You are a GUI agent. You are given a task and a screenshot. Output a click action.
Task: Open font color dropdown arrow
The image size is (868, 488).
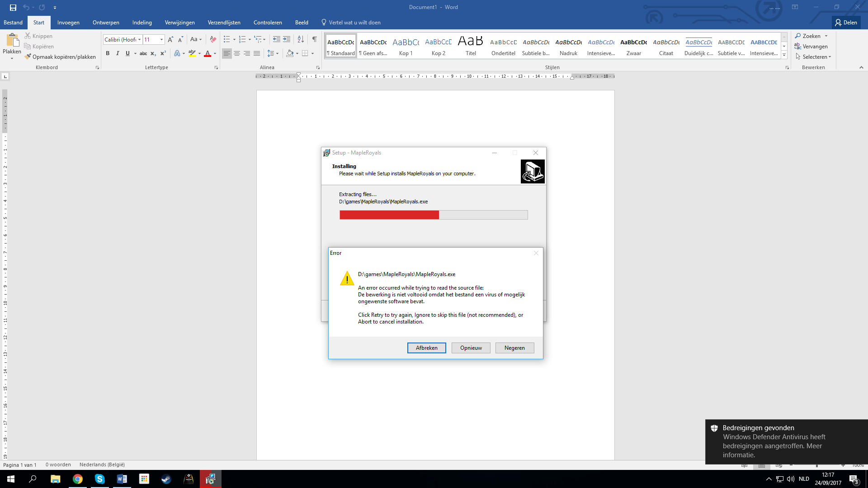(215, 53)
